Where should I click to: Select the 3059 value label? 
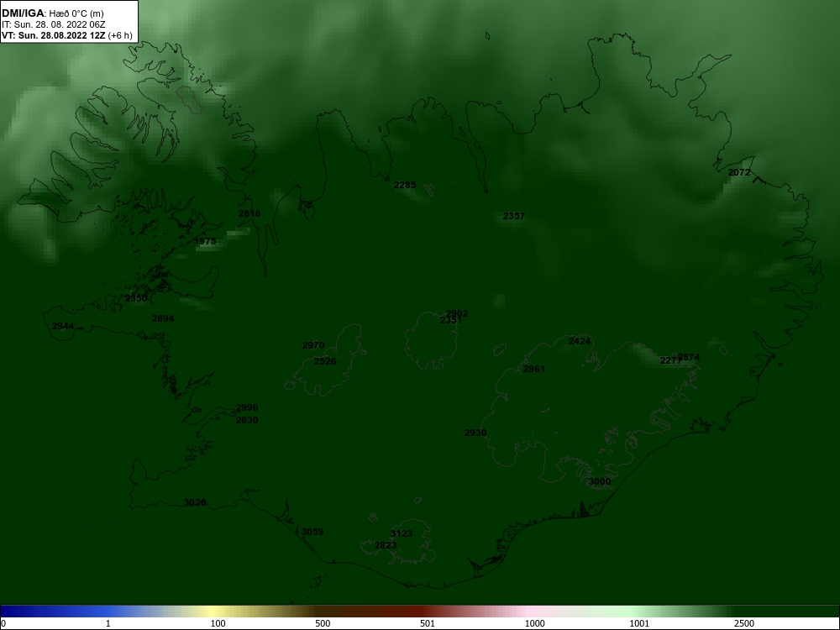coord(312,532)
